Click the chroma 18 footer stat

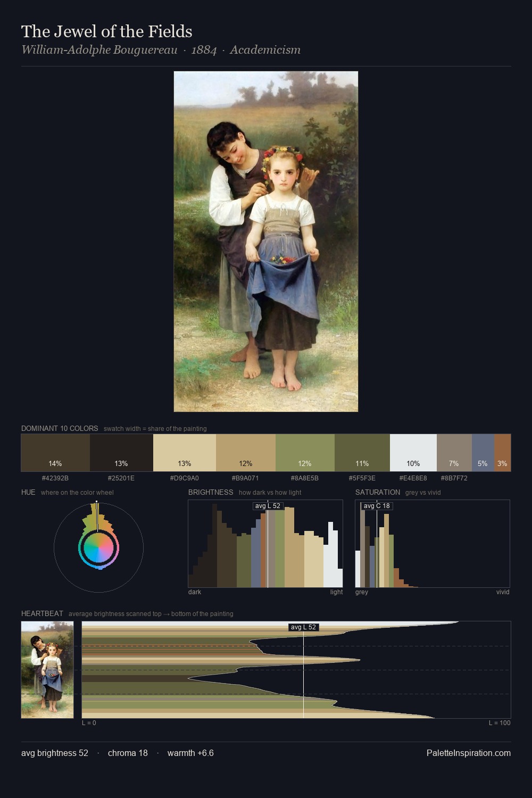[x=128, y=753]
